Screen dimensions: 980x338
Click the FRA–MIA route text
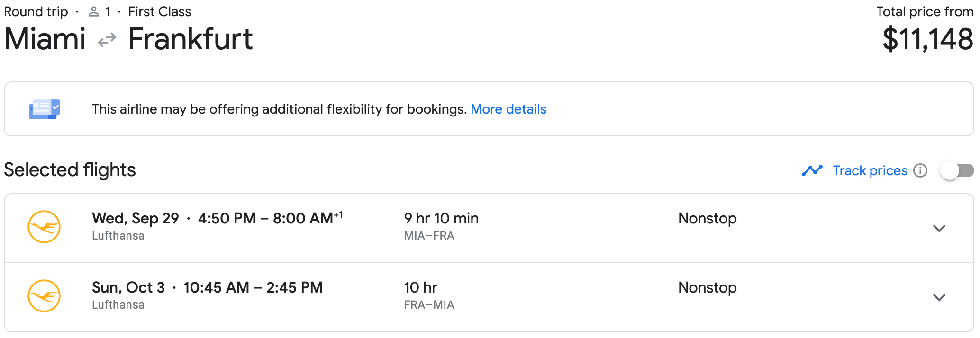[x=429, y=305]
